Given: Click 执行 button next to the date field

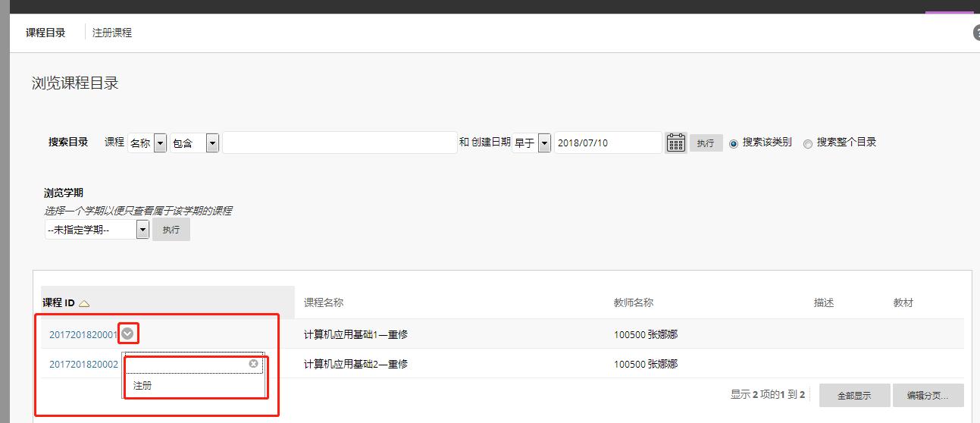Looking at the screenshot, I should (x=706, y=143).
